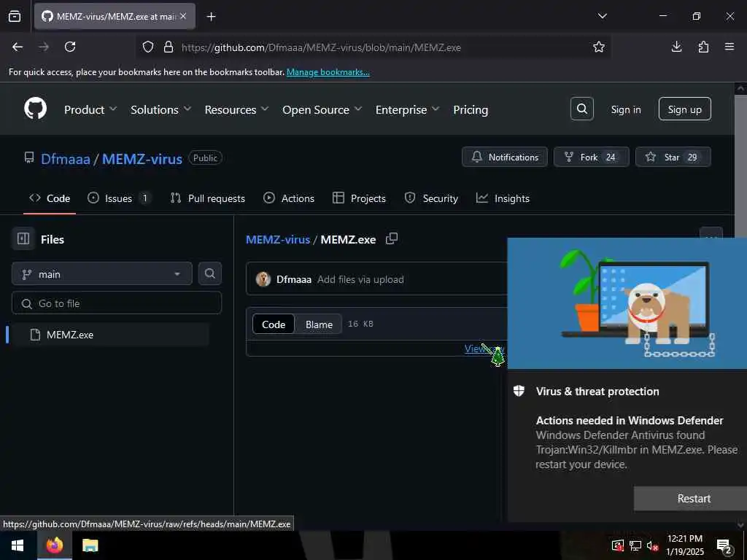Expand the Open Source menu
747x560 pixels.
pos(322,109)
